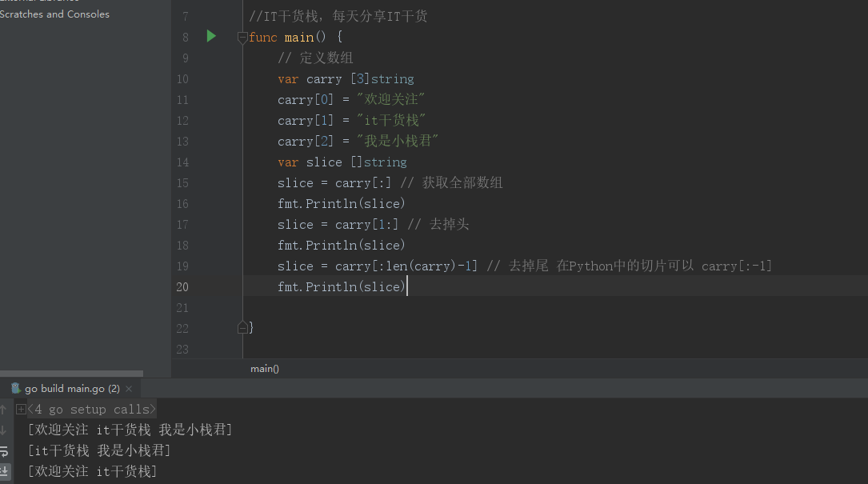
Task: Click the green Run arrow beside func main
Action: coord(210,36)
